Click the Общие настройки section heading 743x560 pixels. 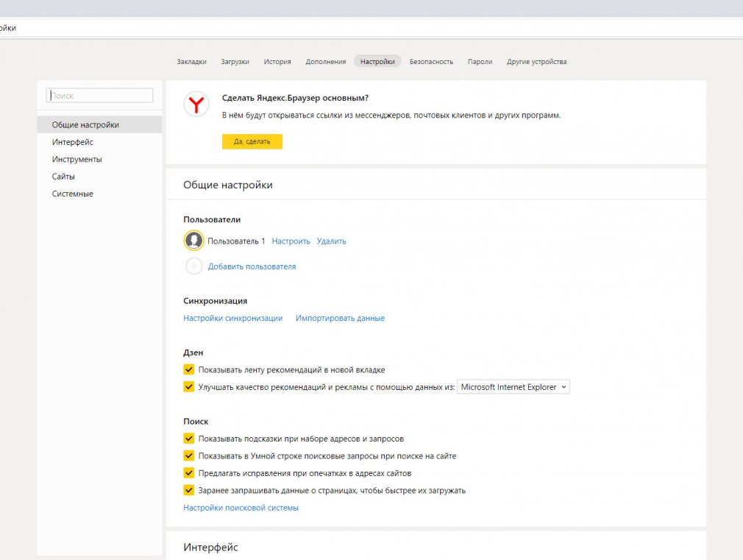pyautogui.click(x=228, y=185)
